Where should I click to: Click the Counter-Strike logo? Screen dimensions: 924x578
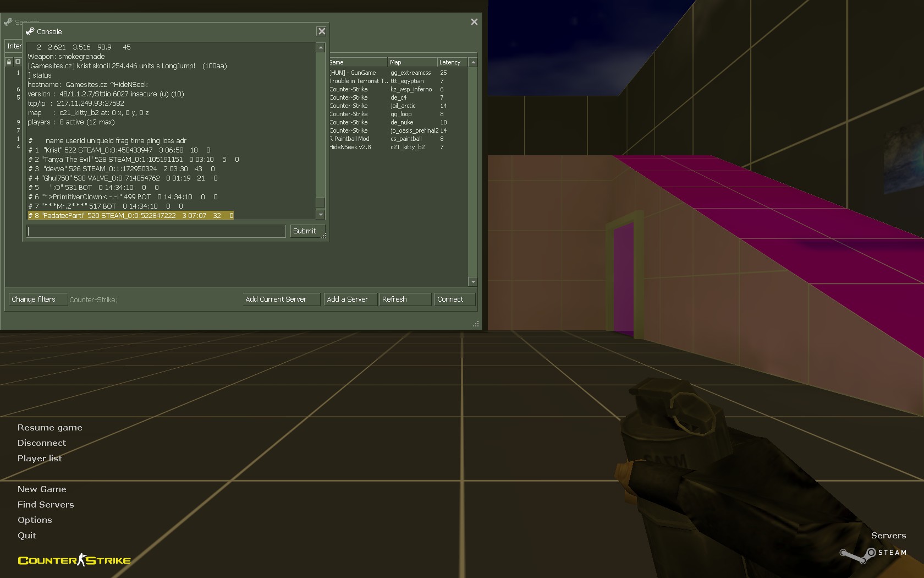click(x=74, y=560)
